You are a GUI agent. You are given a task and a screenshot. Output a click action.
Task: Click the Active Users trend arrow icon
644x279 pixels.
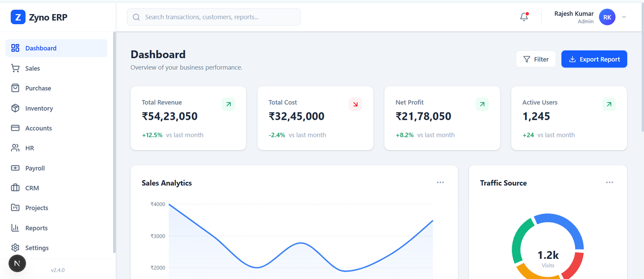(x=609, y=104)
